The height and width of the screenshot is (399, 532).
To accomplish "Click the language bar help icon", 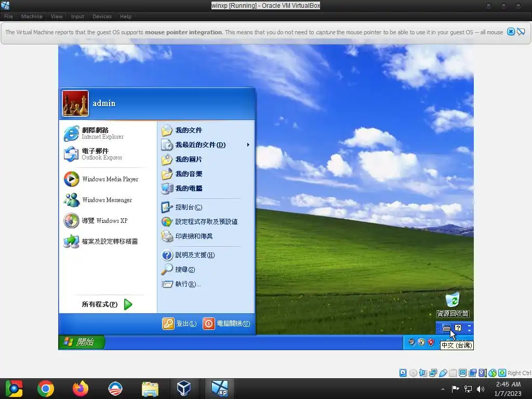I will coord(458,328).
